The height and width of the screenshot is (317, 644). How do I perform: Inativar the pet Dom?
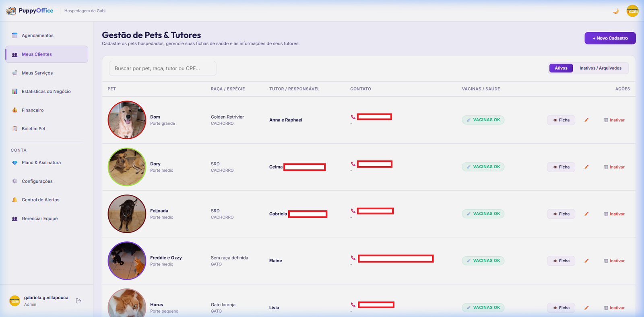coord(614,120)
